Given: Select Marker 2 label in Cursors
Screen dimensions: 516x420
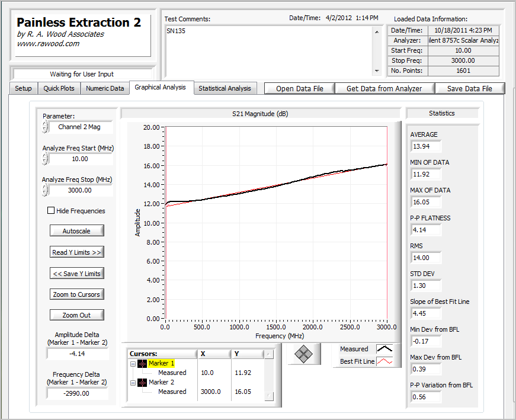Looking at the screenshot, I should pyautogui.click(x=161, y=382).
